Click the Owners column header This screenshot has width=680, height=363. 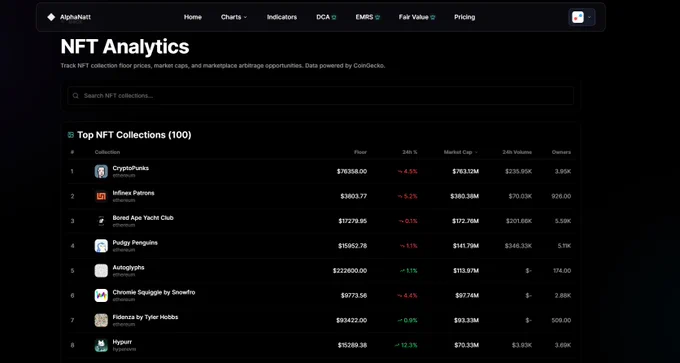561,152
